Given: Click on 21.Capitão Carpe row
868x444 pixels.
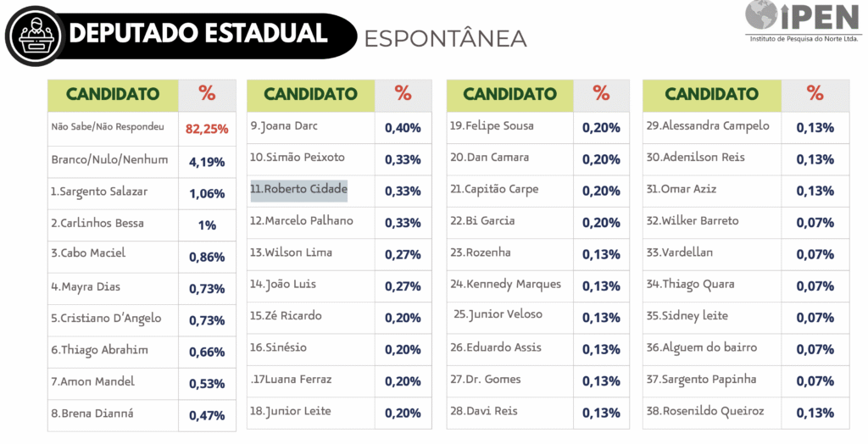Looking at the screenshot, I should (x=494, y=189).
